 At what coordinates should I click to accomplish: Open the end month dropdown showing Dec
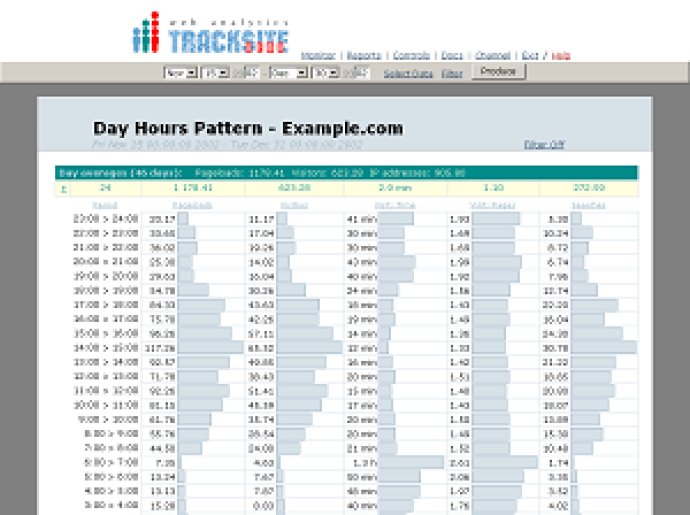click(288, 73)
